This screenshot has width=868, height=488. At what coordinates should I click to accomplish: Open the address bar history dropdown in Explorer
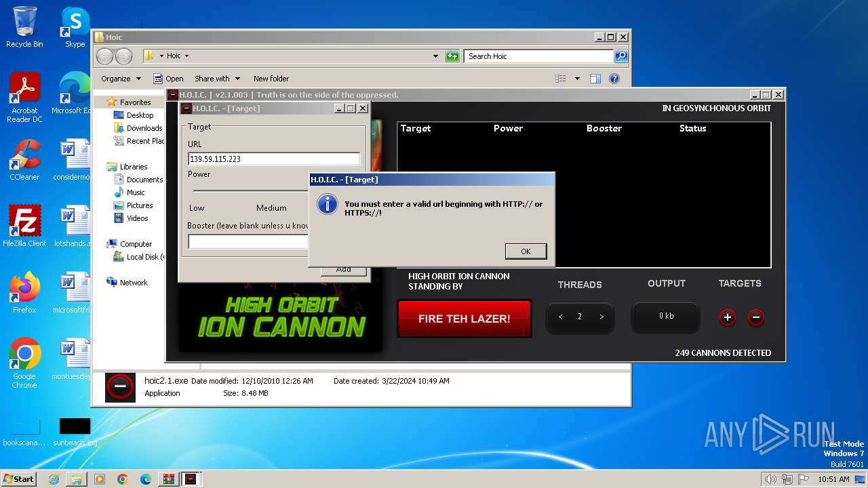[435, 56]
